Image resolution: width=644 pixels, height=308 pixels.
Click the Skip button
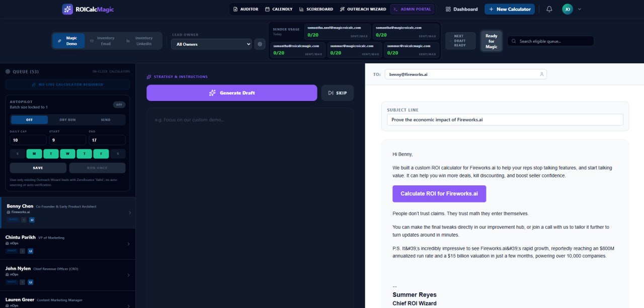(x=338, y=93)
